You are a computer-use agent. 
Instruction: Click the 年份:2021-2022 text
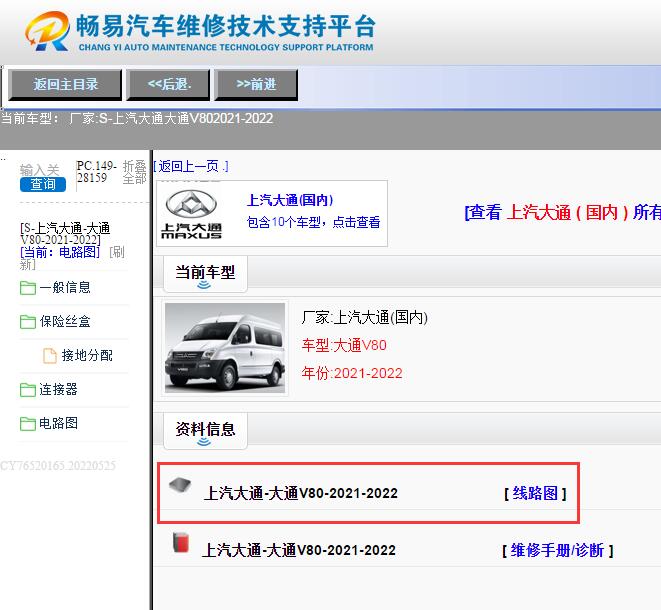click(352, 373)
